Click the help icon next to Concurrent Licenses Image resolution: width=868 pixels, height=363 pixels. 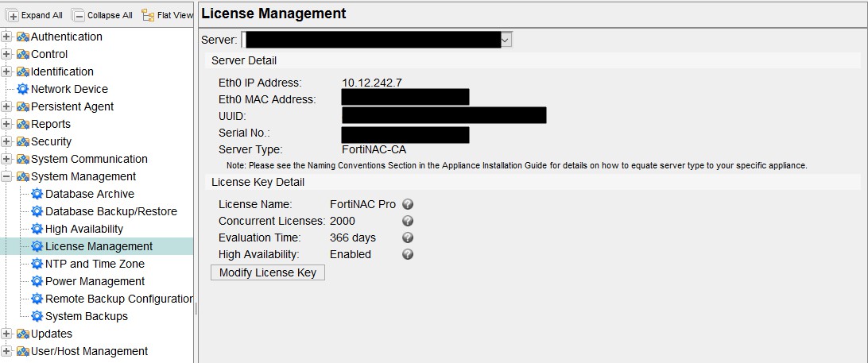click(x=408, y=221)
